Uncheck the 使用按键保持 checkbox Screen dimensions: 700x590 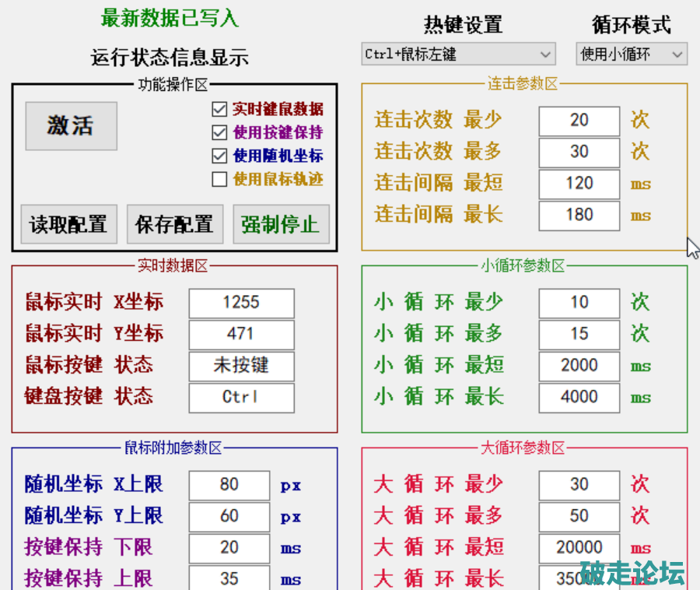pos(219,132)
